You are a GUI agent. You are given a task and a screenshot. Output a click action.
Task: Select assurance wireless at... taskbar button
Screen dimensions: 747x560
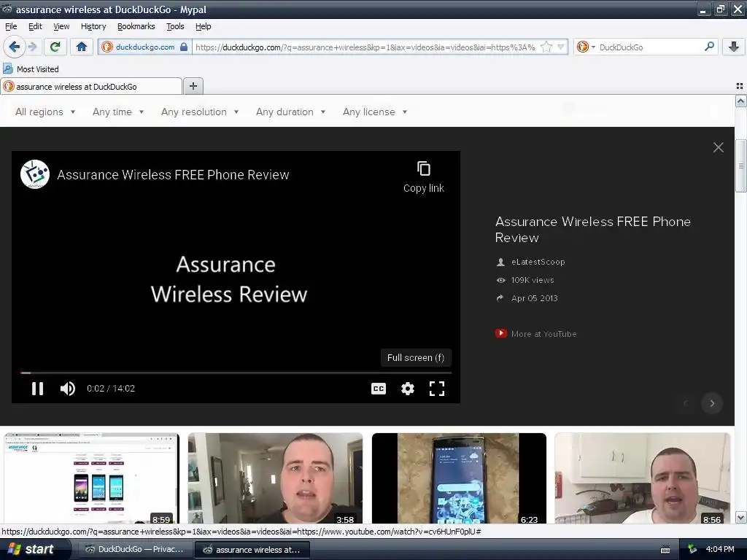(252, 550)
